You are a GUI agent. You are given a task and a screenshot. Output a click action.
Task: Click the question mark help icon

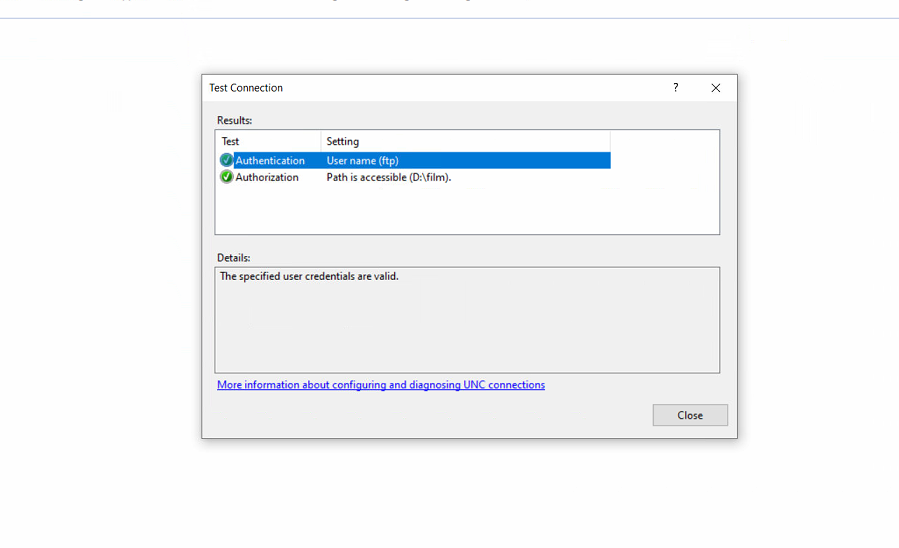click(676, 88)
